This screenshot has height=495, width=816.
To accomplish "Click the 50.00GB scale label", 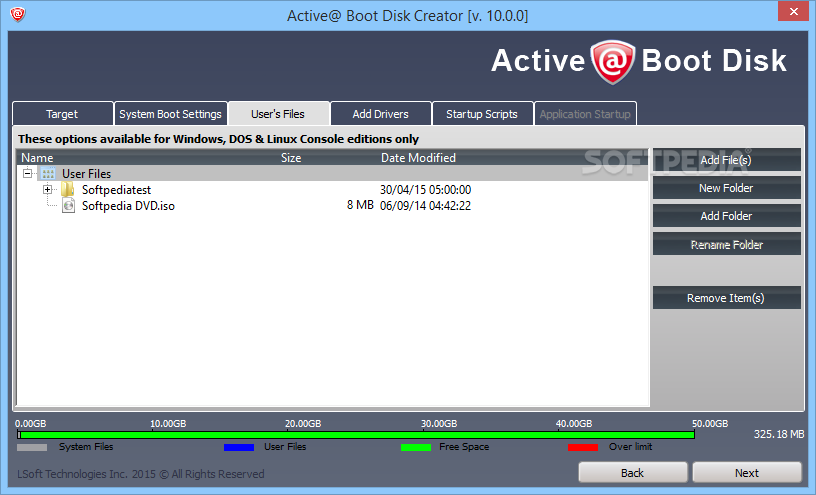I will click(710, 424).
